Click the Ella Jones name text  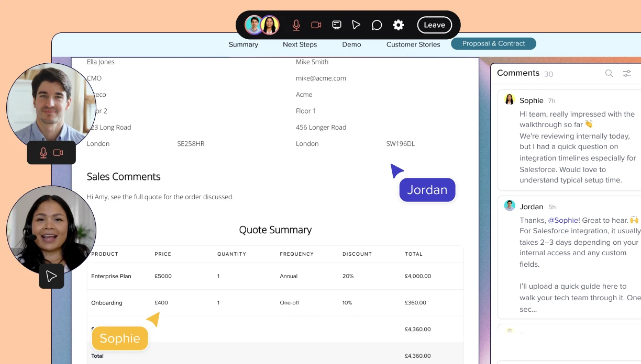pyautogui.click(x=101, y=62)
